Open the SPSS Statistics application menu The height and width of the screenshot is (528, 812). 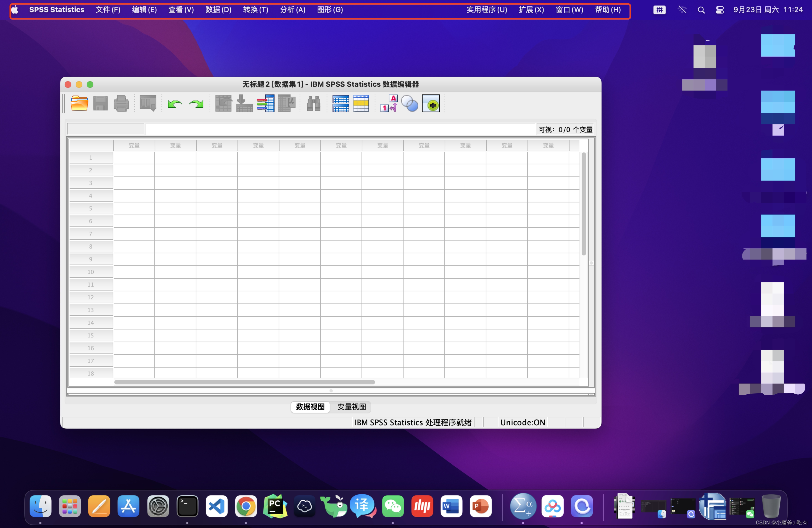(x=57, y=10)
